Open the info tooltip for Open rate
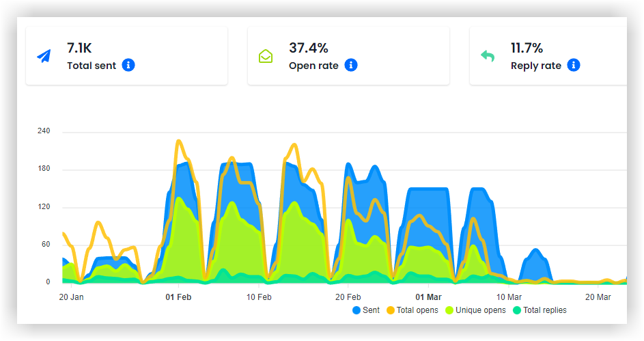This screenshot has width=644, height=341. point(351,66)
